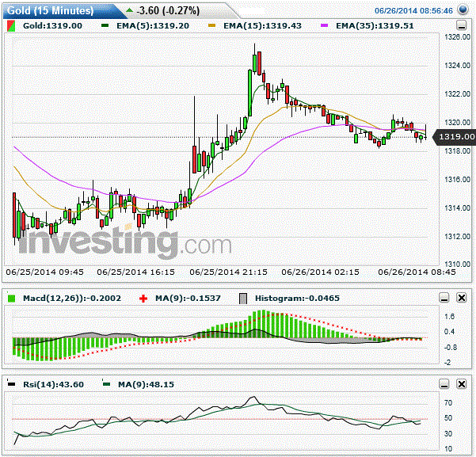Click the green RSI MA(9) legend marker
Viewport: 476px width, 457px height.
click(x=106, y=384)
